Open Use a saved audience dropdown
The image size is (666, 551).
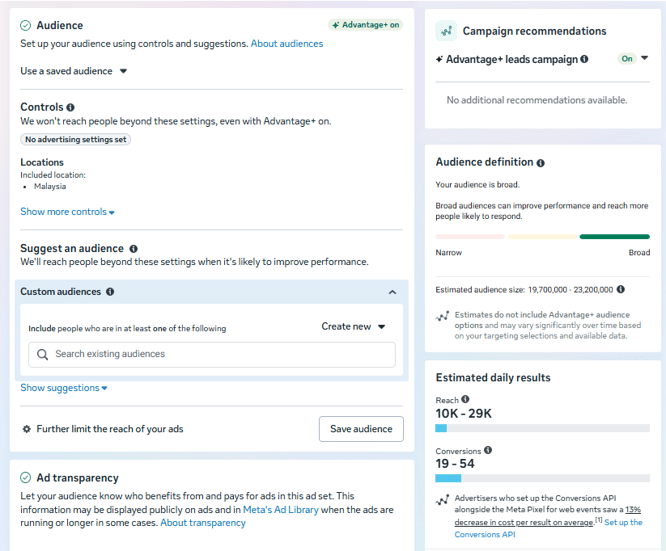pos(74,71)
